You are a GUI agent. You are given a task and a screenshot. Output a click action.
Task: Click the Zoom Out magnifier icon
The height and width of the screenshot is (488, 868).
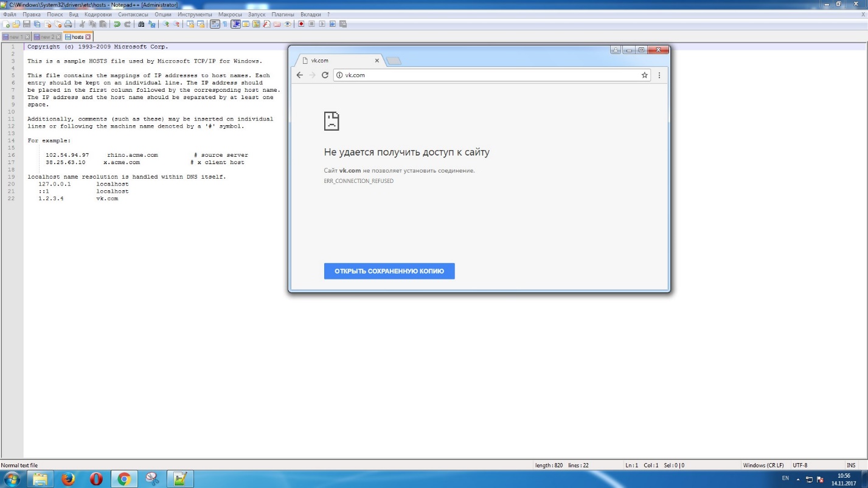[x=176, y=24]
